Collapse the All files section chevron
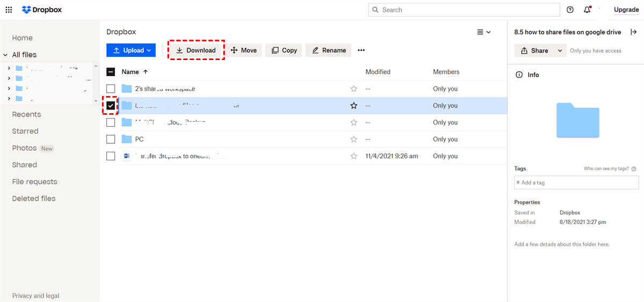This screenshot has width=644, height=302. click(5, 55)
